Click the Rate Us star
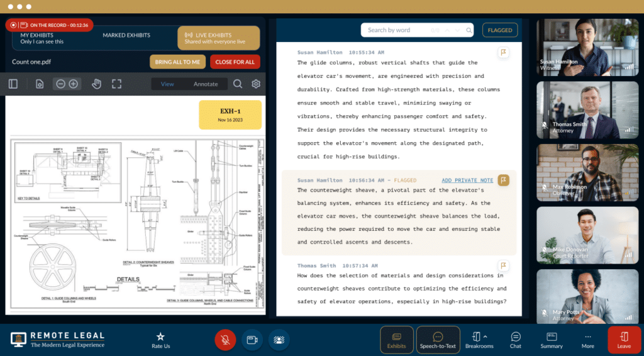644x356 pixels. click(x=160, y=340)
